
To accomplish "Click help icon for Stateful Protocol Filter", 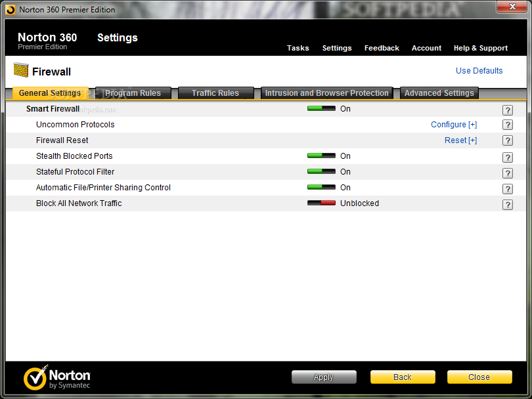I will pyautogui.click(x=507, y=173).
